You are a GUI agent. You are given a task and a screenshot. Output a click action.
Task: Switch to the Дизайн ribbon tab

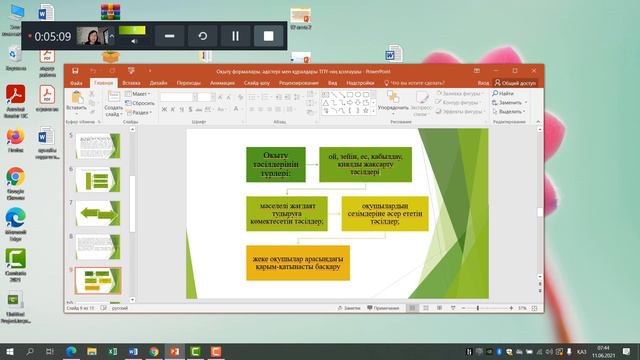(x=158, y=83)
